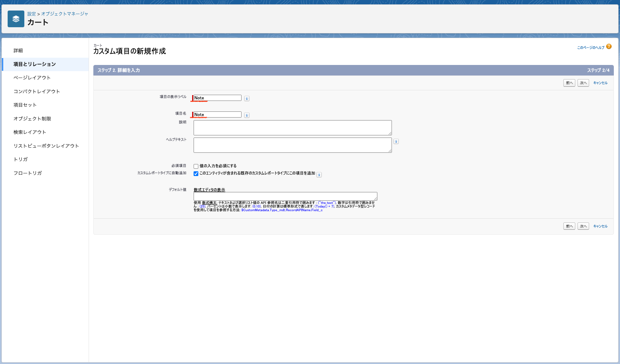The height and width of the screenshot is (364, 620).
Task: Focus the 項目名 input field
Action: point(218,115)
